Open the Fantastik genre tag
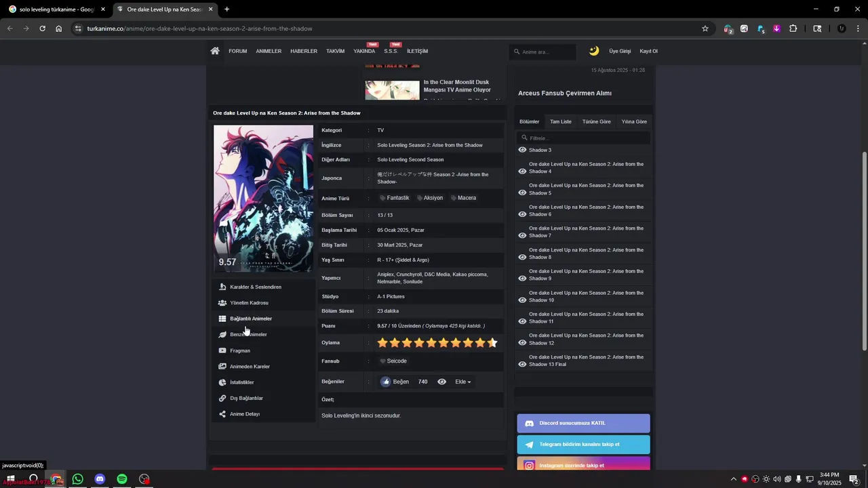The height and width of the screenshot is (488, 868). [394, 198]
